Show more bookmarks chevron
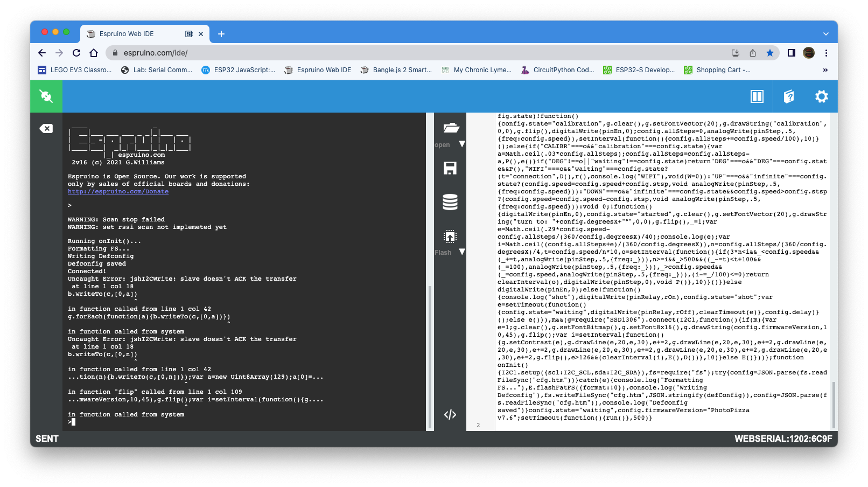Image resolution: width=868 pixels, height=487 pixels. click(x=825, y=70)
